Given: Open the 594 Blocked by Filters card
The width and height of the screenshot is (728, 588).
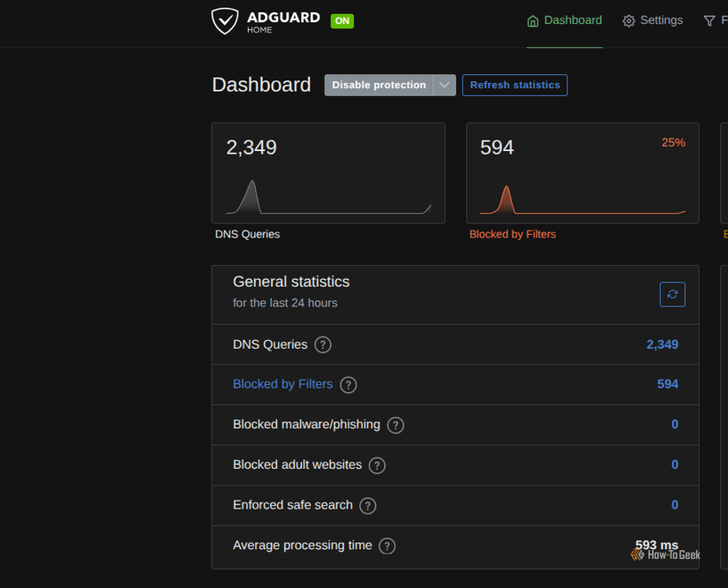Looking at the screenshot, I should [x=582, y=173].
